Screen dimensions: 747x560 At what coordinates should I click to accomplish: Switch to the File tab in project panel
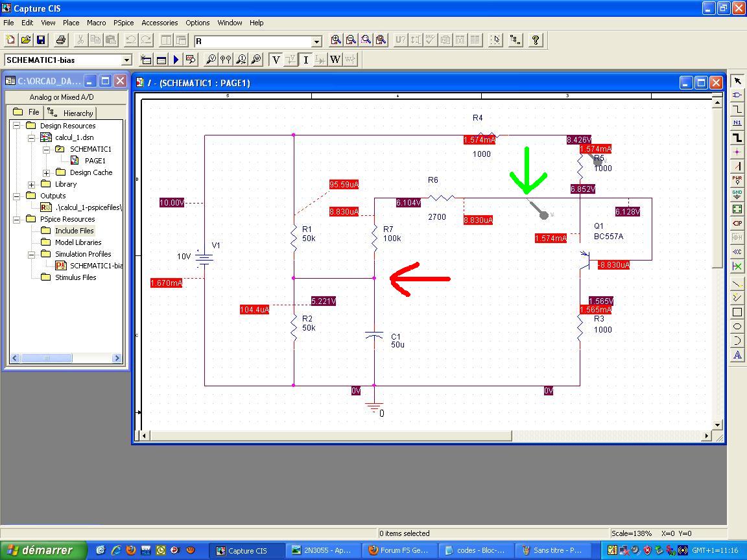point(26,112)
